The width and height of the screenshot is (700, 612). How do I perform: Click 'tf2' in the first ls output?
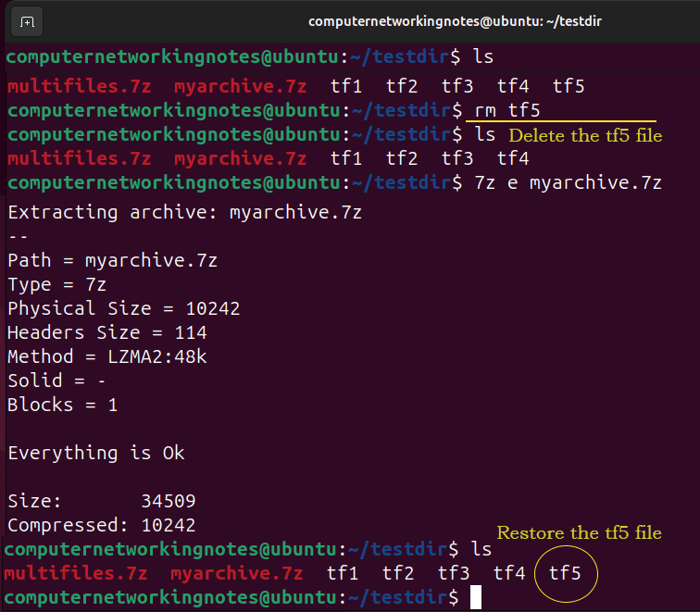tap(402, 86)
